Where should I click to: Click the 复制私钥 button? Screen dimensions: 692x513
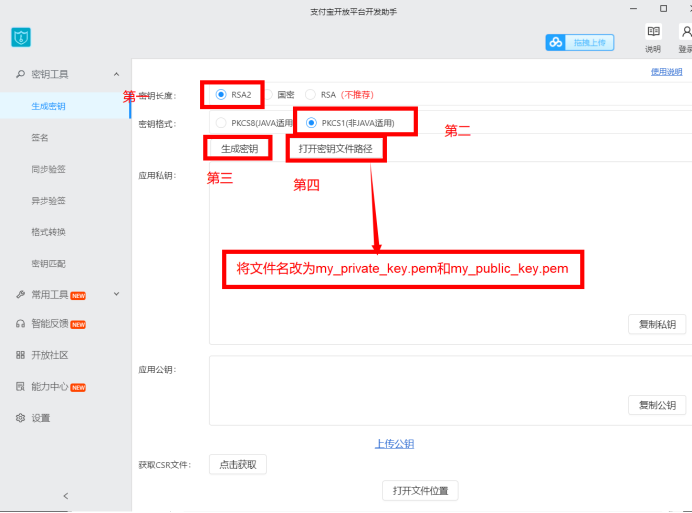[657, 324]
